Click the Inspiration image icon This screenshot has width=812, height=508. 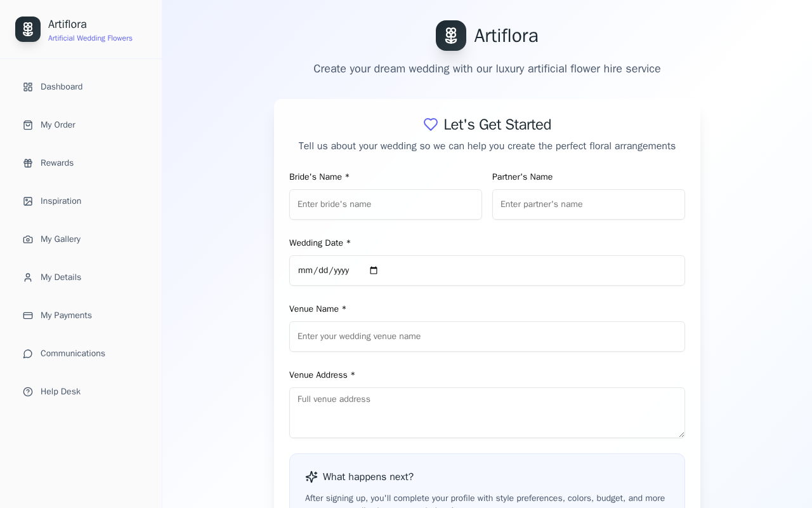[x=28, y=201]
